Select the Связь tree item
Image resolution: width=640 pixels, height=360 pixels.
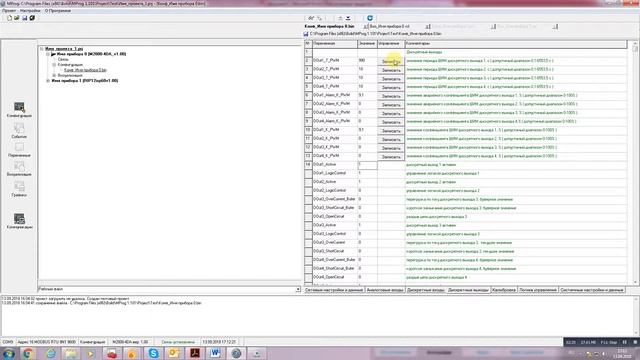63,59
